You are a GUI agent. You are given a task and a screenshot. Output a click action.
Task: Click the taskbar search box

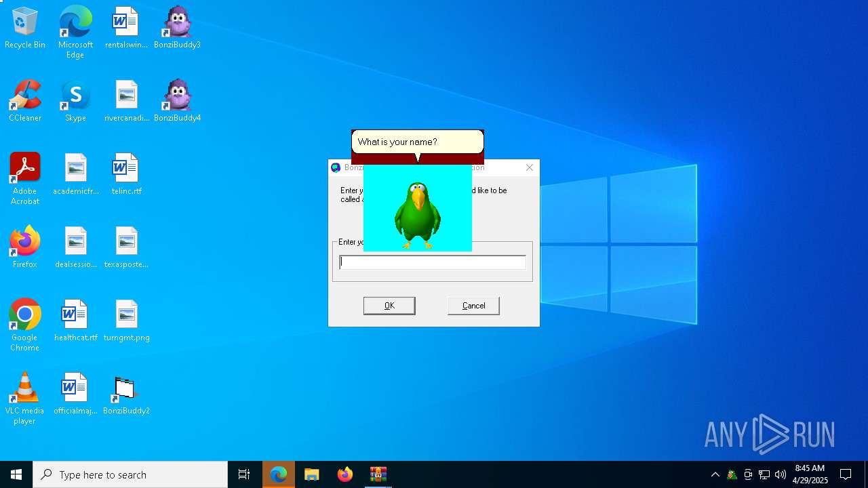(x=130, y=474)
